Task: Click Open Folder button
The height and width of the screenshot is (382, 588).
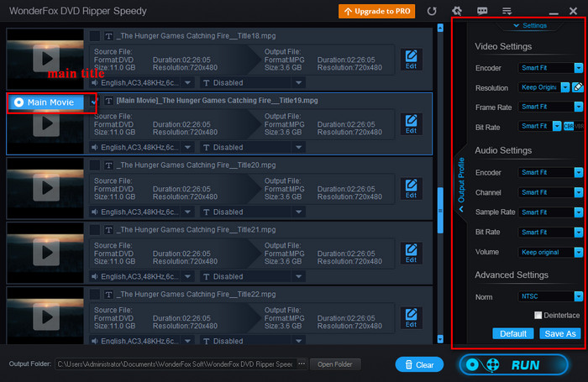Action: (335, 364)
